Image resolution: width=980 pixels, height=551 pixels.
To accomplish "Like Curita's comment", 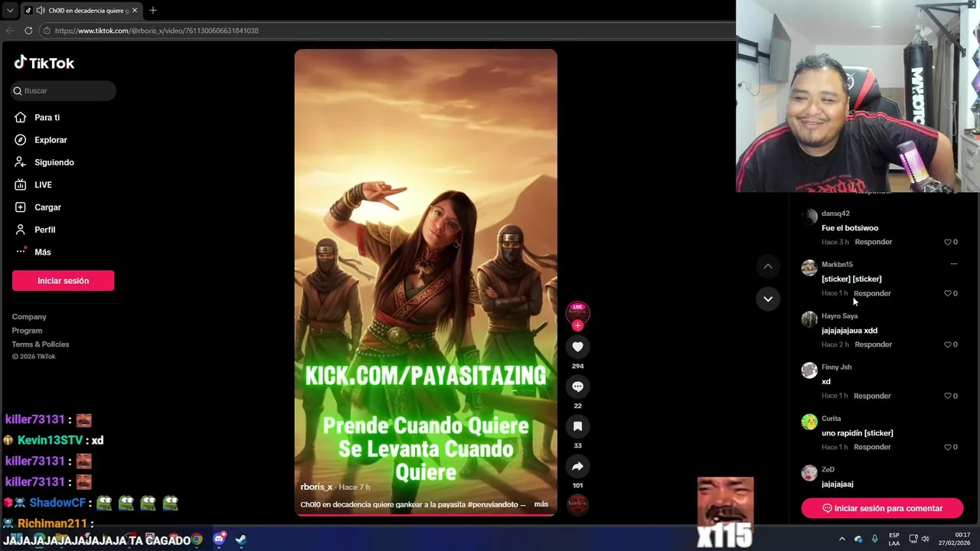I will coord(948,447).
